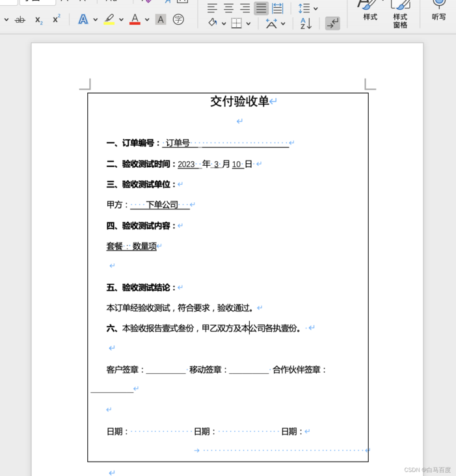456x476 pixels.
Task: Click the year value 2023
Action: [186, 165]
